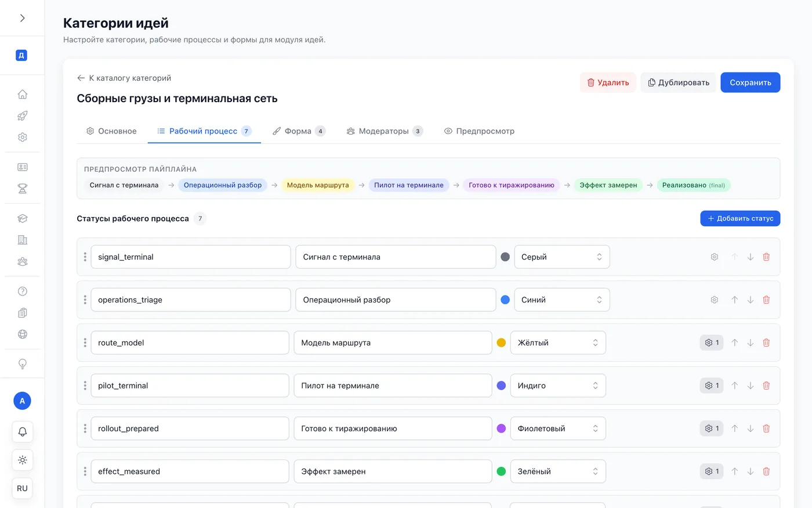
Task: Open the Индиго color dropdown
Action: click(x=558, y=385)
